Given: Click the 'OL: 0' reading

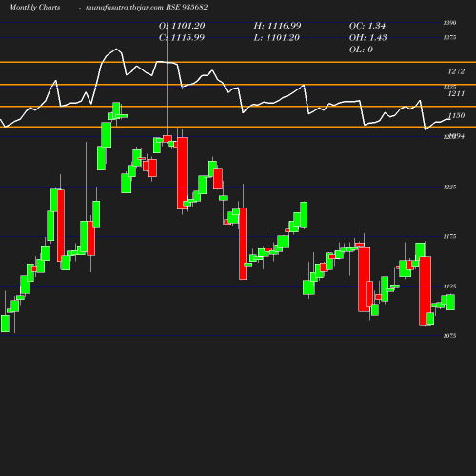Looking at the screenshot, I should click(361, 50).
